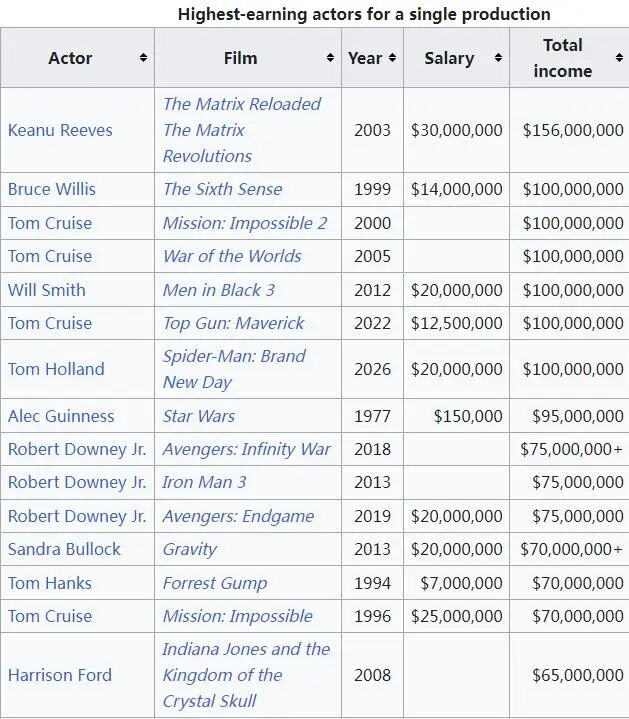Select the year 2008 cell
Viewport: 629px width, 719px height.
372,675
